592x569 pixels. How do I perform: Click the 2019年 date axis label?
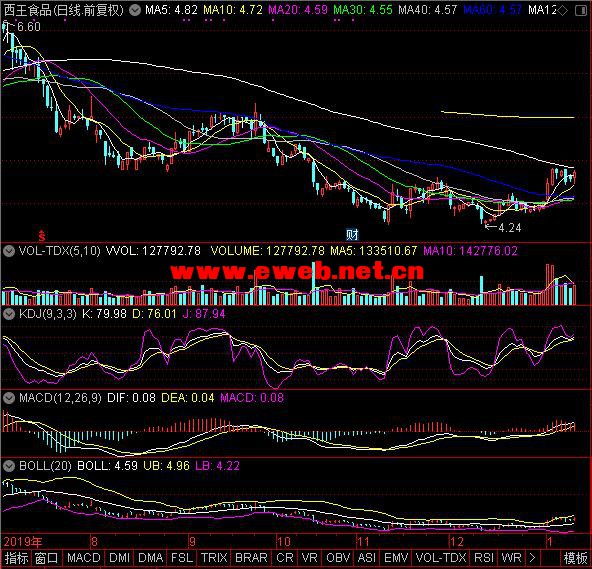23,542
